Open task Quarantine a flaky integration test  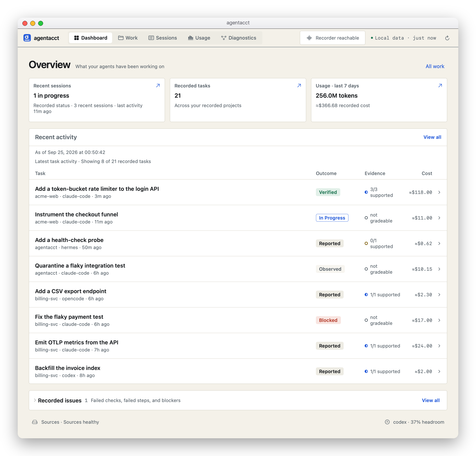pos(80,266)
